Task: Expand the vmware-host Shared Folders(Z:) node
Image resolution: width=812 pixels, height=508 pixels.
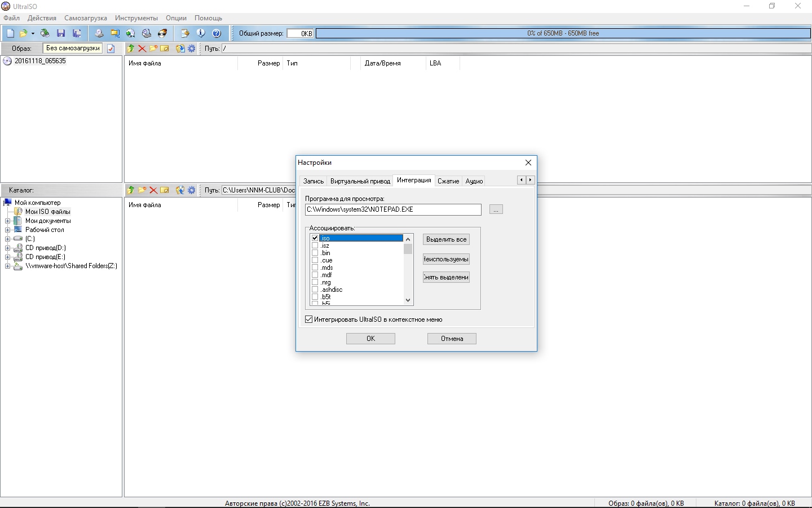Action: (8, 266)
